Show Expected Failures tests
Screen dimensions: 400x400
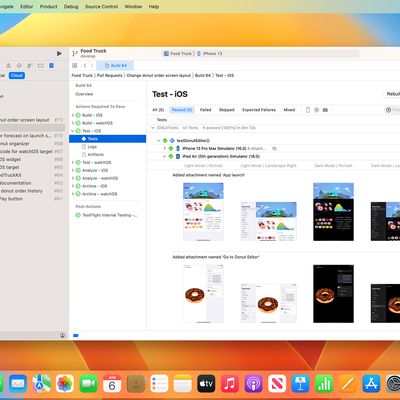pyautogui.click(x=259, y=110)
